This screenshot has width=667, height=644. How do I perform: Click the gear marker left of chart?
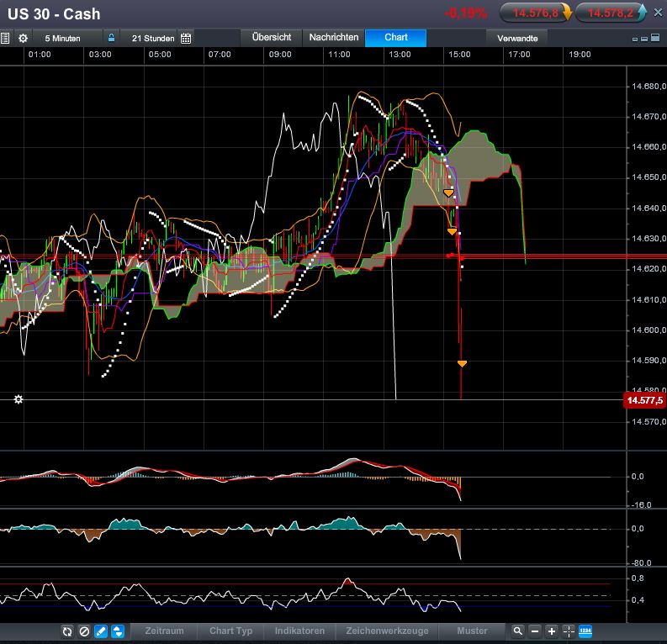point(19,399)
